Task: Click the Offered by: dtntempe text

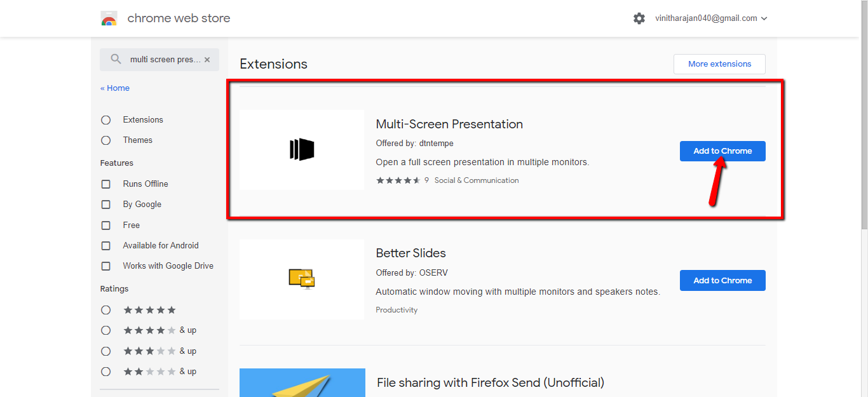Action: 414,144
